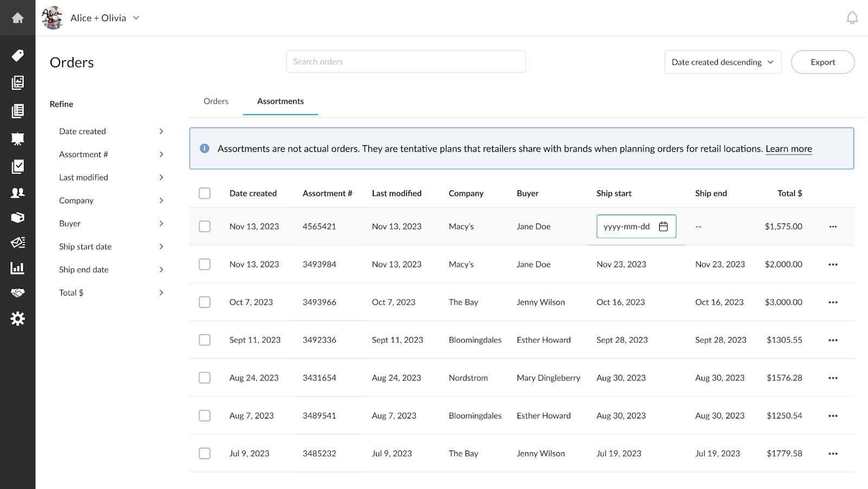
Task: Open the price tag icon in sidebar
Action: tap(17, 55)
